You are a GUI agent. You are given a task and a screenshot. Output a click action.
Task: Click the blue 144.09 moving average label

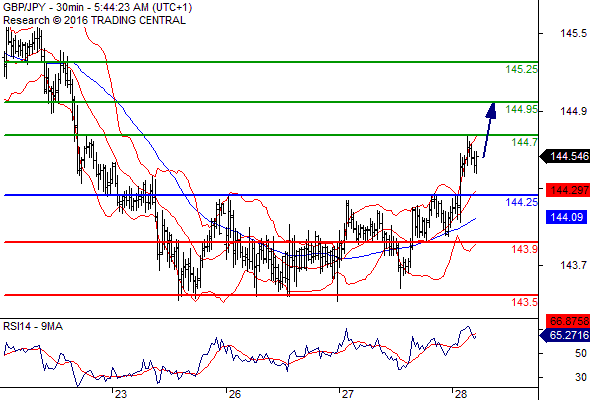tap(566, 217)
